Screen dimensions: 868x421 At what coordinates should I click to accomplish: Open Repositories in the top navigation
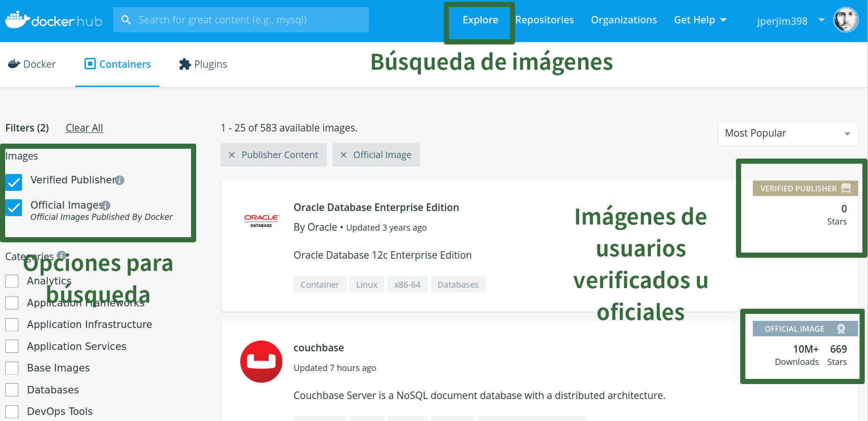(x=544, y=20)
